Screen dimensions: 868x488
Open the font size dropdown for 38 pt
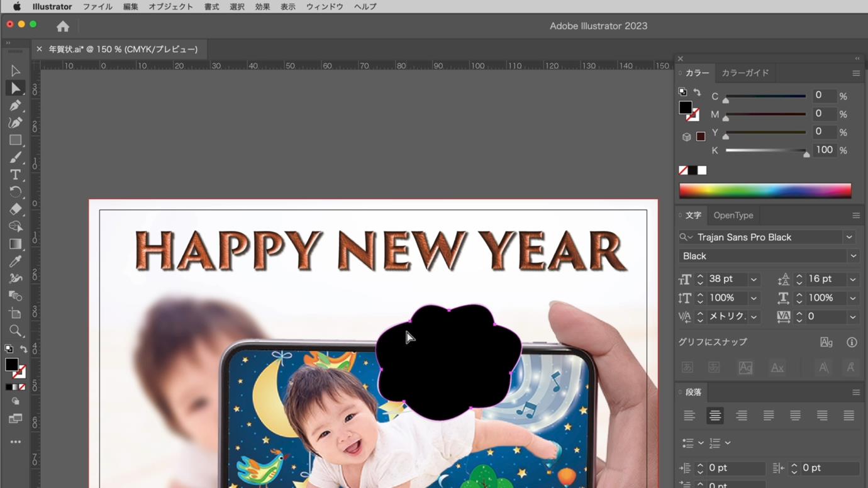[x=754, y=279]
